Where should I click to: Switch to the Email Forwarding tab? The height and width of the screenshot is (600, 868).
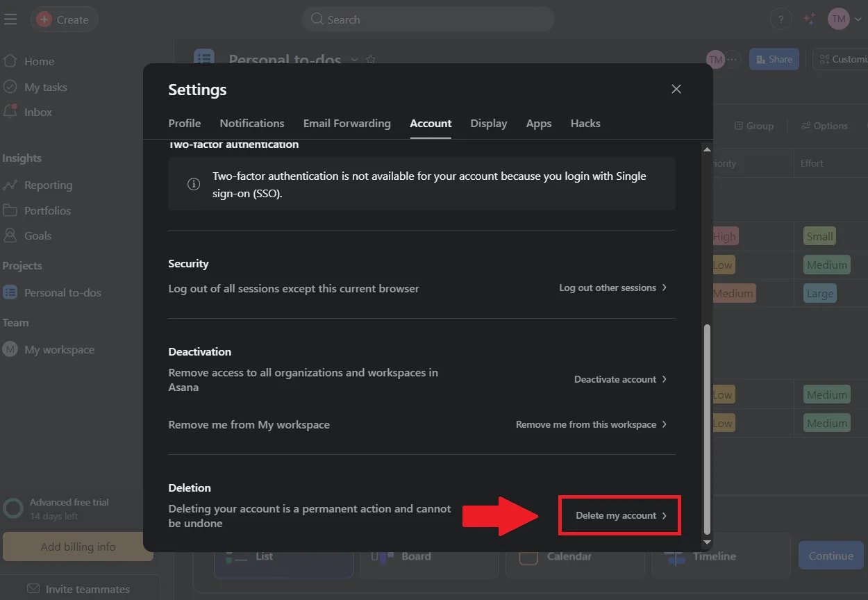click(347, 123)
